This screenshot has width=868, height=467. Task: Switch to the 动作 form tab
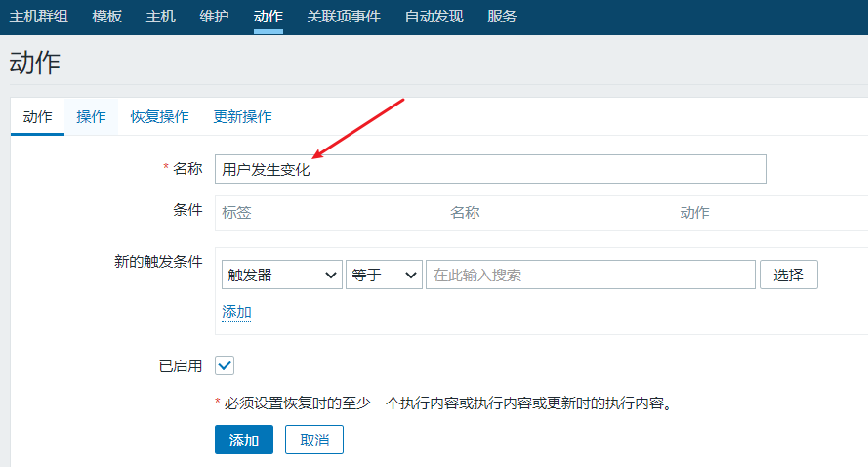coord(38,117)
